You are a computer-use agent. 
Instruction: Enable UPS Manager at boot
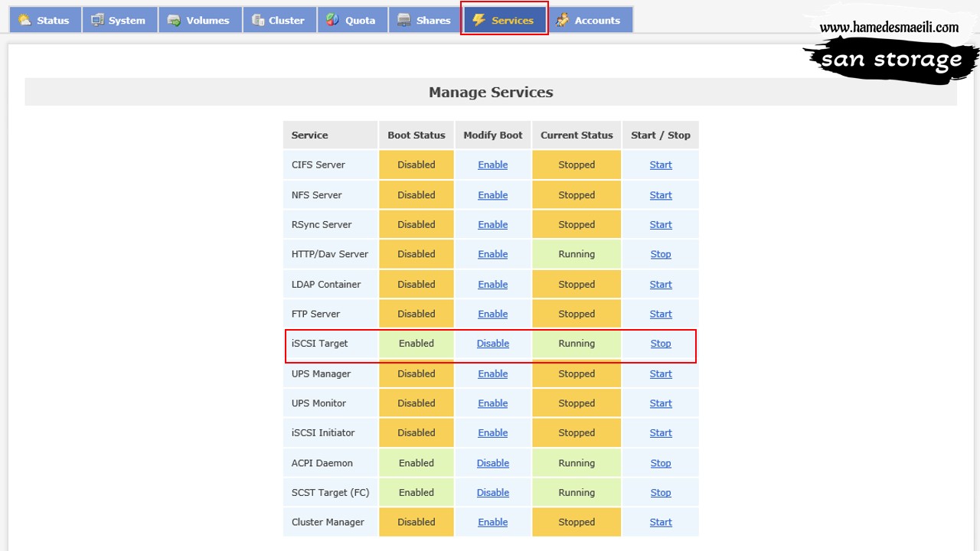pos(493,373)
